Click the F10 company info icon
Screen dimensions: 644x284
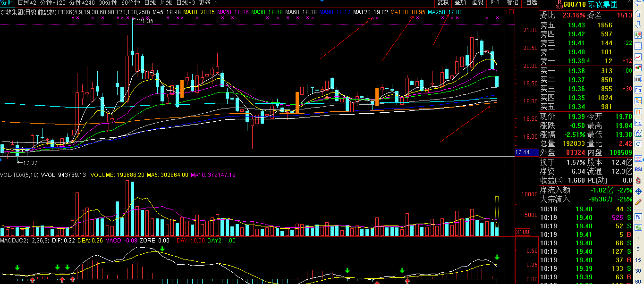638,90
